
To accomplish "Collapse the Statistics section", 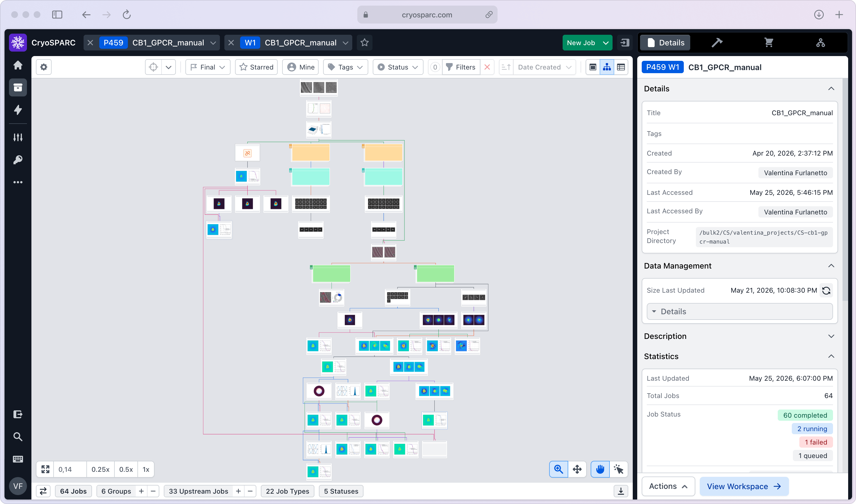I will click(831, 356).
